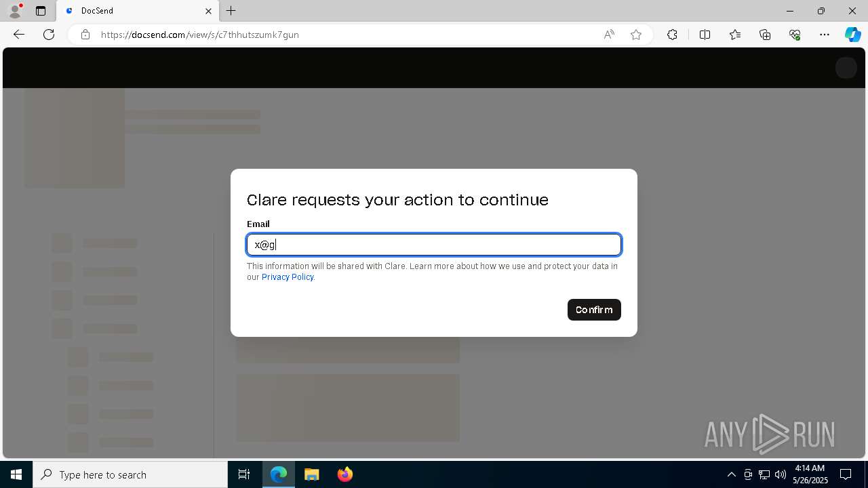Open the Extensions puzzle icon

pos(672,35)
